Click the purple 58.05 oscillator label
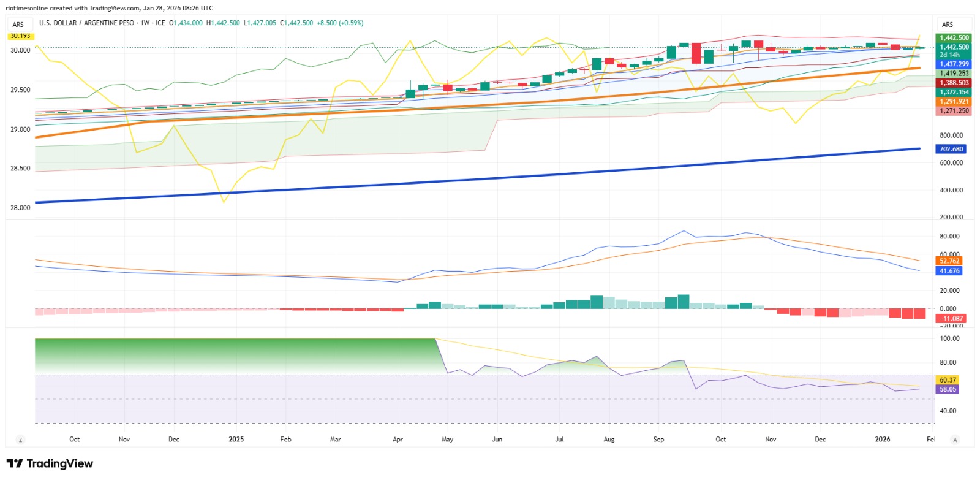Viewport: 980px width, 480px height. point(948,389)
